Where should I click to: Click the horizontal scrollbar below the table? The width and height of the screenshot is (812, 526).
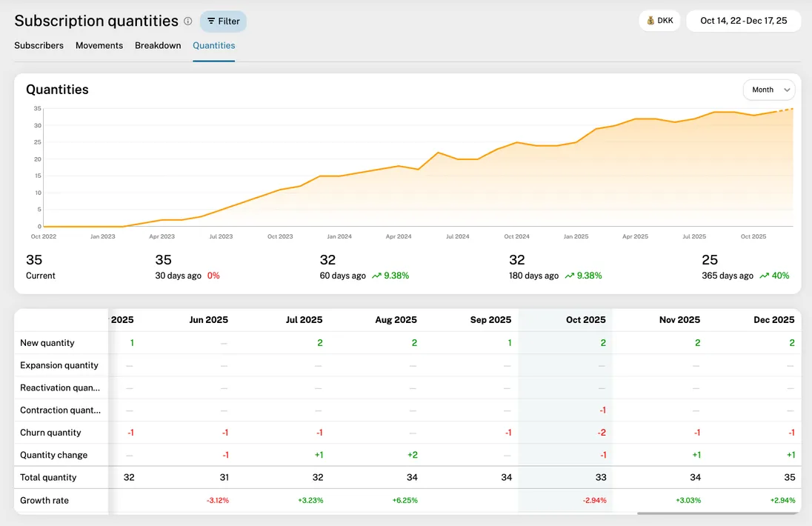(x=715, y=512)
